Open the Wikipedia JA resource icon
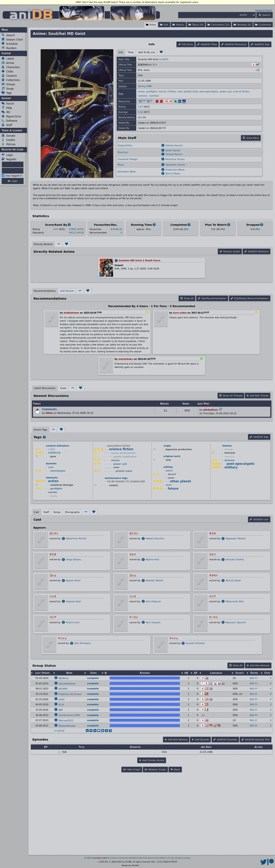This screenshot has height=868, width=275. [149, 101]
